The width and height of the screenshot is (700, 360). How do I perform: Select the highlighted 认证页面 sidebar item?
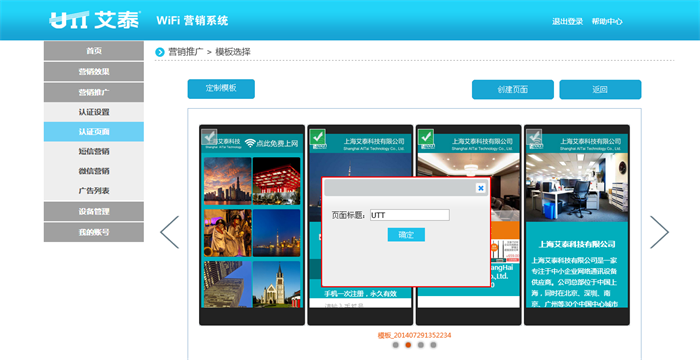[x=94, y=132]
